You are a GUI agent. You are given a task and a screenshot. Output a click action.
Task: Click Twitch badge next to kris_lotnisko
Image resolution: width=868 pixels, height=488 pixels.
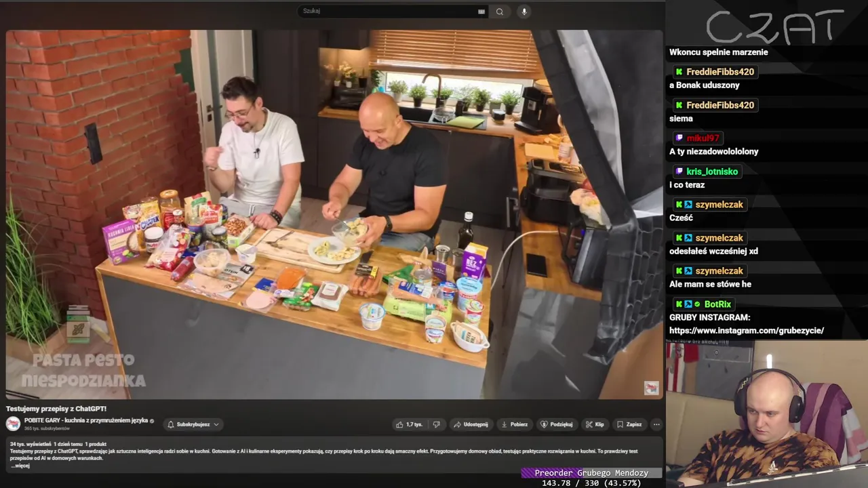point(679,171)
